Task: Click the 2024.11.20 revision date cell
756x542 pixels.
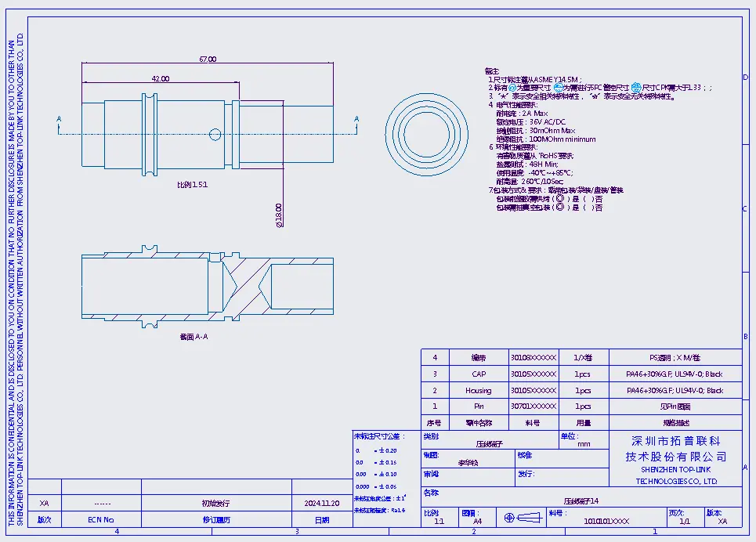Action: point(321,504)
